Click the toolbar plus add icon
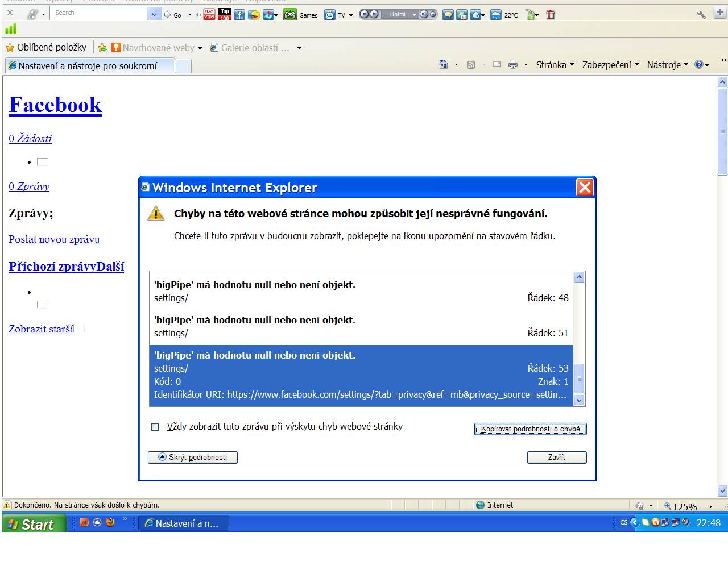This screenshot has width=728, height=582. (x=720, y=14)
